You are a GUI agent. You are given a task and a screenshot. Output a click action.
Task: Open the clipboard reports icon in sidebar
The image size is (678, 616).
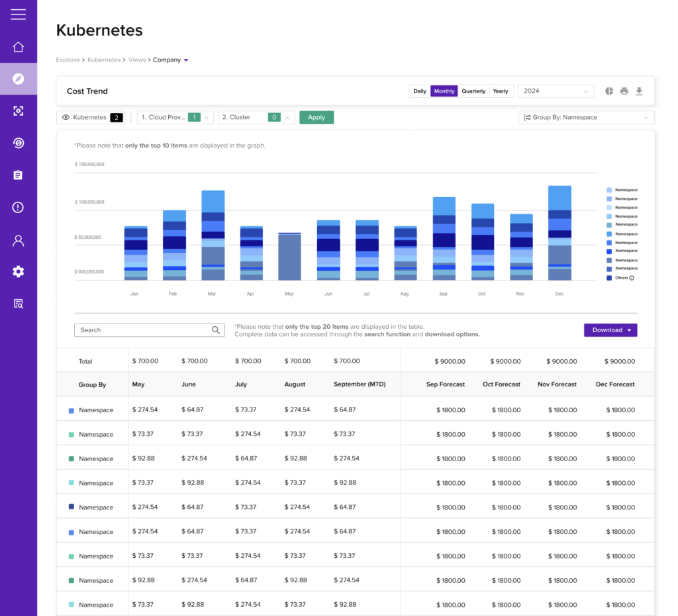click(18, 175)
